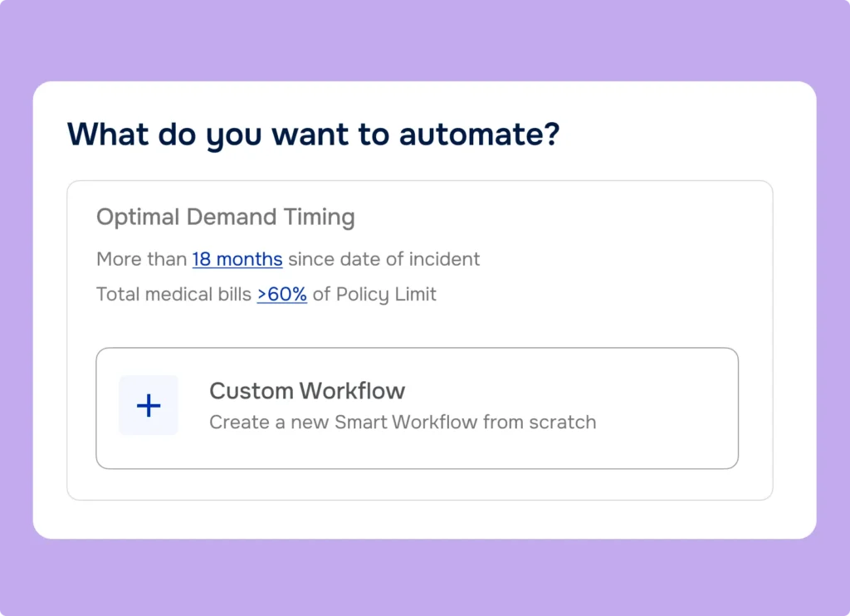Click the blue plus icon
850x616 pixels.
[149, 405]
